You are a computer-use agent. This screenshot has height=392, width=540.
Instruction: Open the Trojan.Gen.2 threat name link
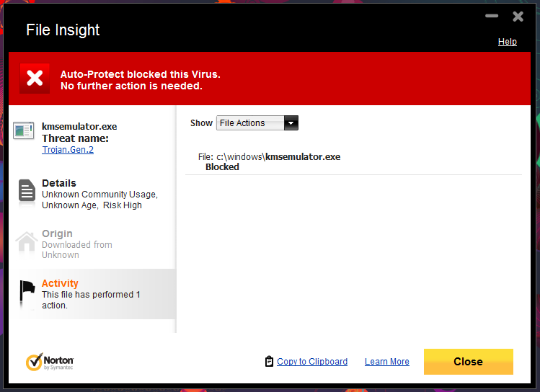(68, 150)
